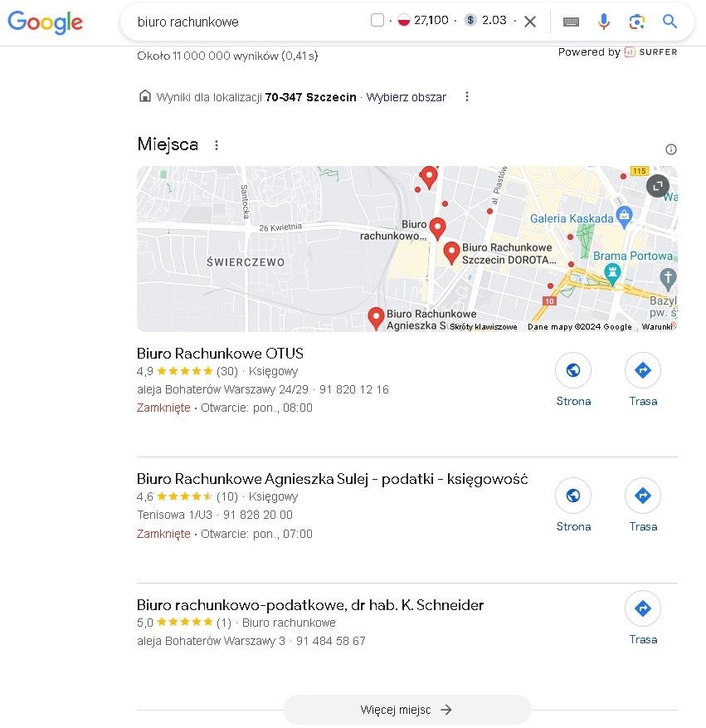Click the voice search microphone icon
706x728 pixels.
coord(603,22)
